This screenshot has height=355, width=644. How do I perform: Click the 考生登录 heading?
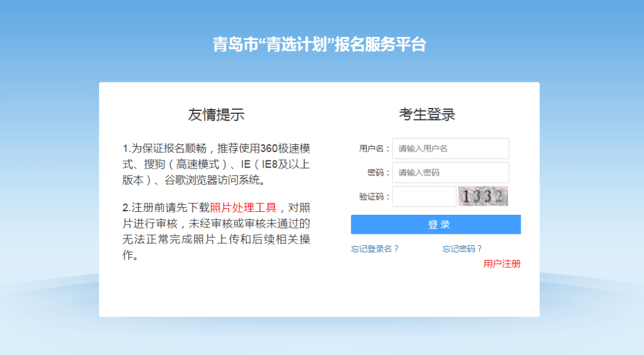coord(427,114)
